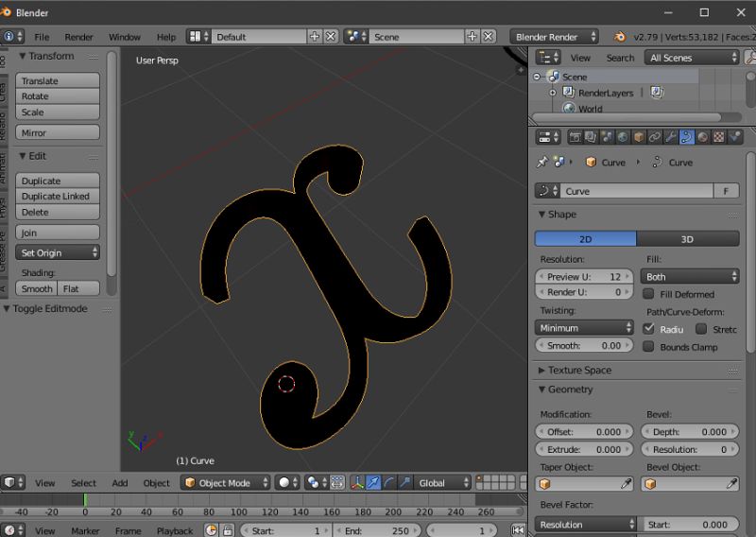Enable the Fill Deformed checkbox
756x537 pixels.
tap(648, 294)
